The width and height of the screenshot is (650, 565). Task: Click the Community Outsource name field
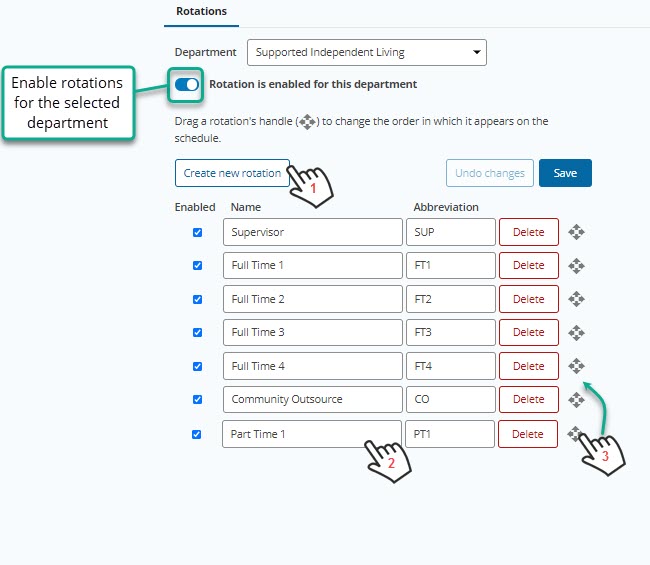pyautogui.click(x=313, y=399)
